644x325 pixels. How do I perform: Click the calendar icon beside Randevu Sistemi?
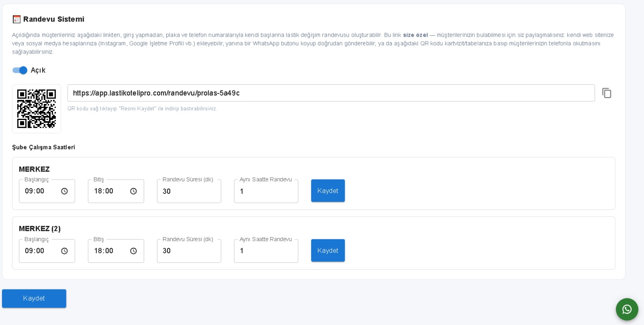point(17,19)
